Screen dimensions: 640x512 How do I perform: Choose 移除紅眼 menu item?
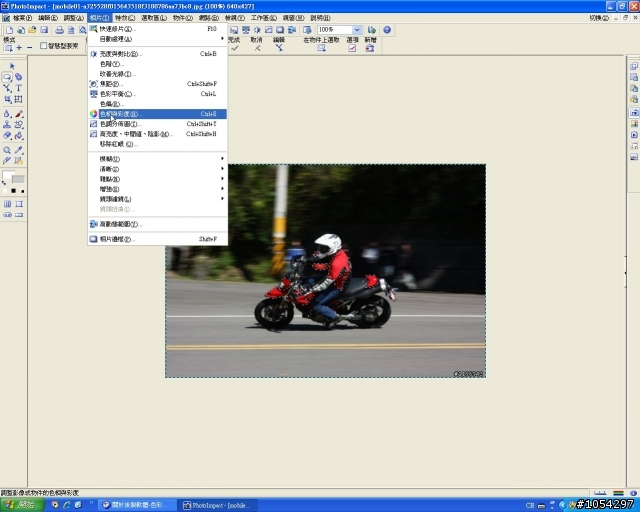pos(158,144)
